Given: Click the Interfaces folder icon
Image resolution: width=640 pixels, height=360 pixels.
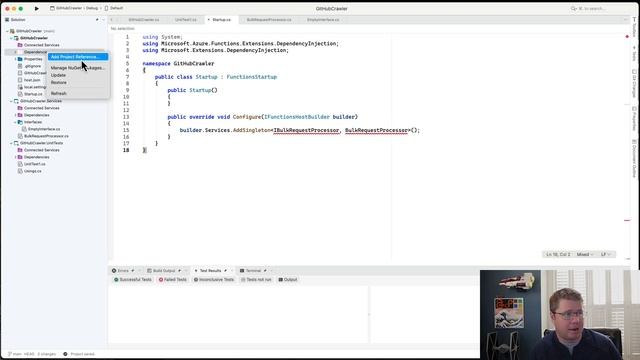Looking at the screenshot, I should pos(20,122).
